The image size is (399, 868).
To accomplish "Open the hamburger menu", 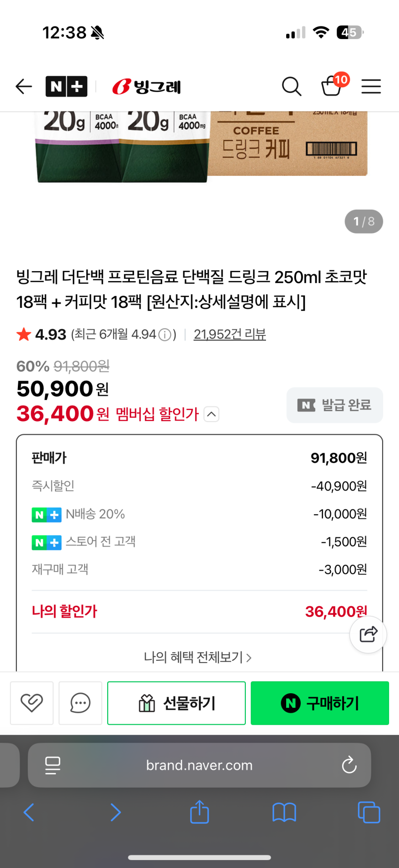I will 371,86.
